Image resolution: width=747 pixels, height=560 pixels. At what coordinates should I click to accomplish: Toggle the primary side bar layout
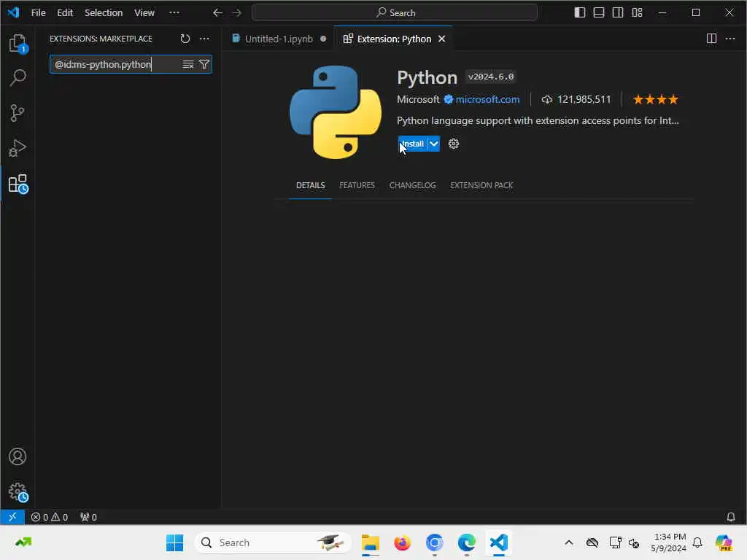pos(580,12)
